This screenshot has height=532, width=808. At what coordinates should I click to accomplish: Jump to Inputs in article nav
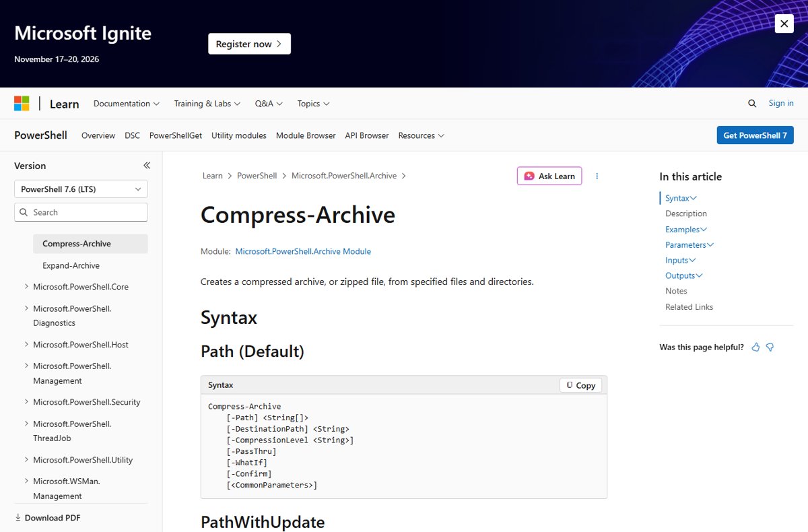tap(681, 260)
